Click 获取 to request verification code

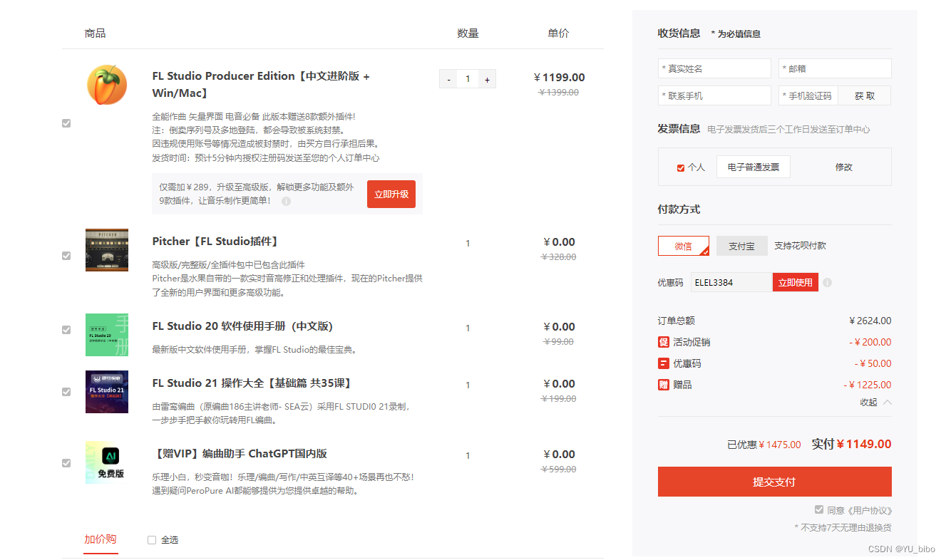(x=864, y=95)
